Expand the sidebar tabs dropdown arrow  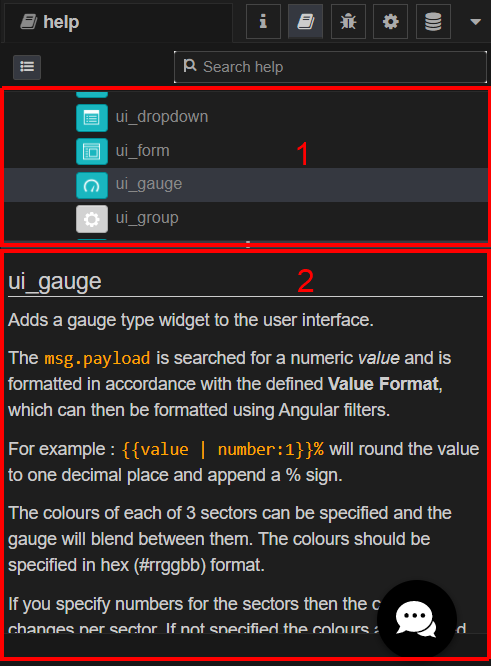(x=476, y=22)
